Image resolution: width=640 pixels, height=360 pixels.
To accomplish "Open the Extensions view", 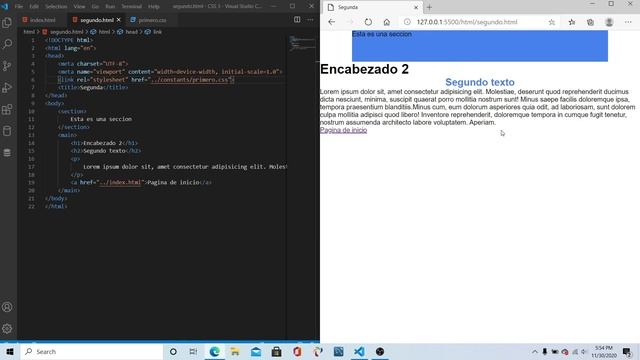I will 7,109.
